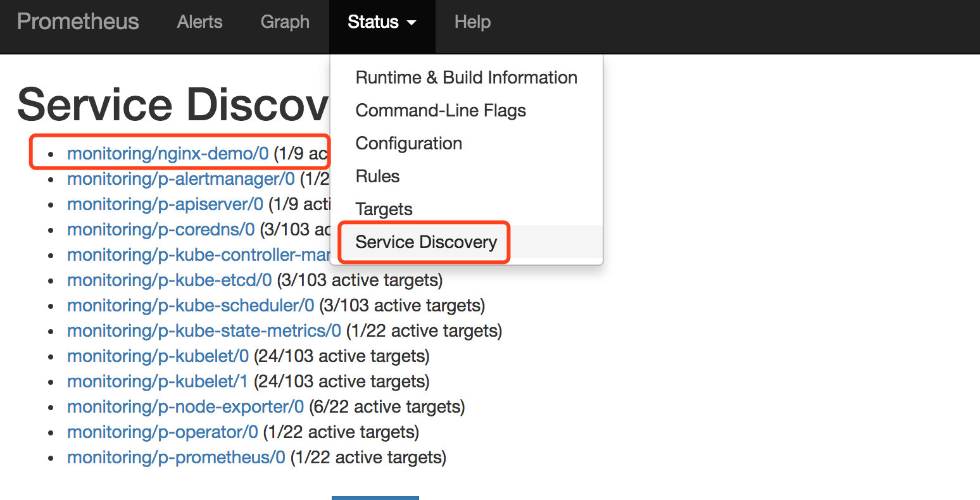Open monitoring/nginx-demo/0 link
980x500 pixels.
pyautogui.click(x=168, y=154)
